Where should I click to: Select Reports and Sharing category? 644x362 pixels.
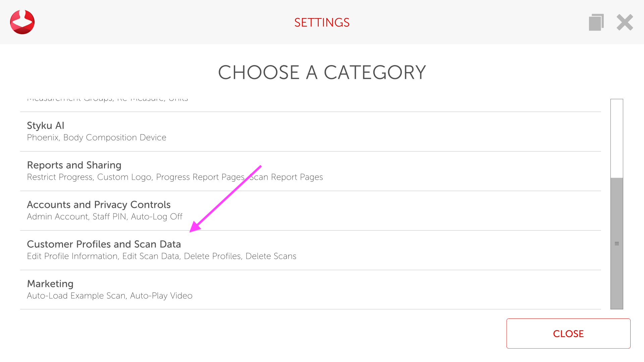pyautogui.click(x=74, y=165)
